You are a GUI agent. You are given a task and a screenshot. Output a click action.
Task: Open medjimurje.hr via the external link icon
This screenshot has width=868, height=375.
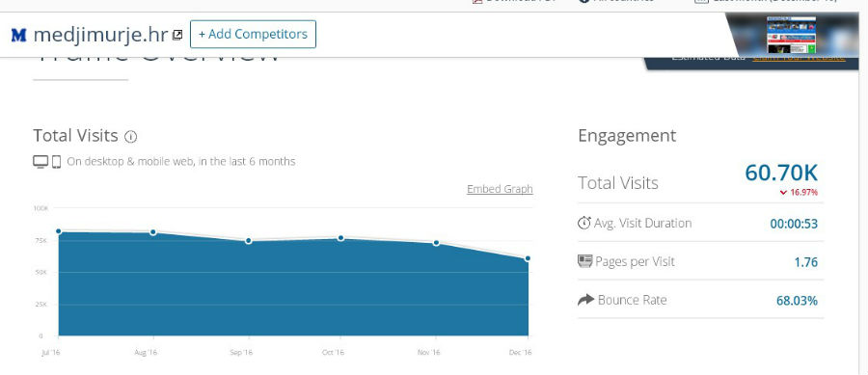(177, 36)
